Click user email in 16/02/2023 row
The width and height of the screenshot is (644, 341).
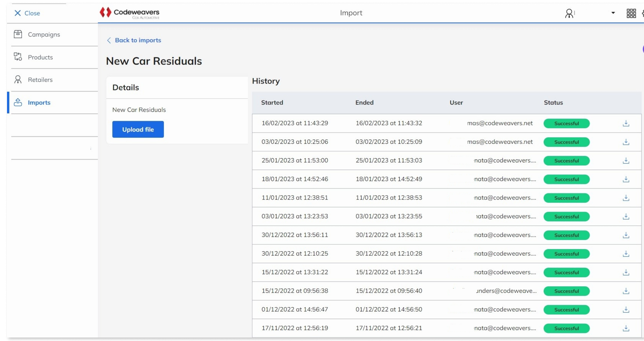point(500,123)
